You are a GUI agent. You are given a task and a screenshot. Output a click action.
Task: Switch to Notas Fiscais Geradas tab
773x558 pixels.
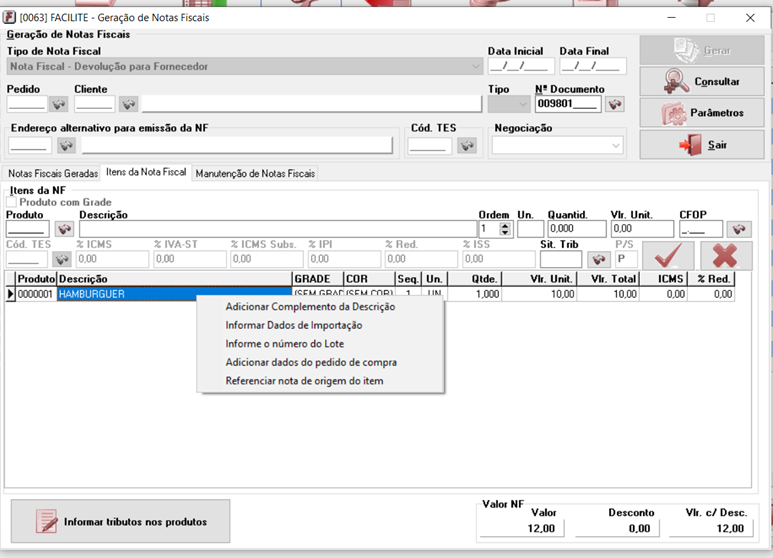pos(53,174)
